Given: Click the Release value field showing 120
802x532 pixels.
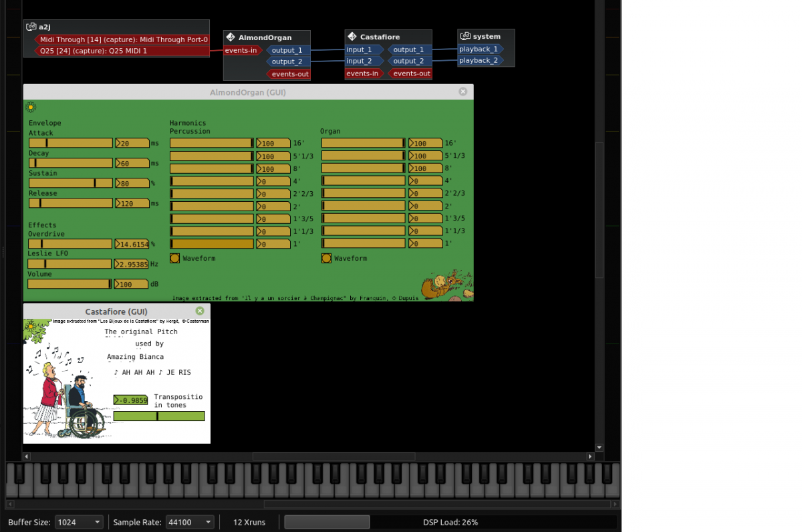Looking at the screenshot, I should (132, 203).
